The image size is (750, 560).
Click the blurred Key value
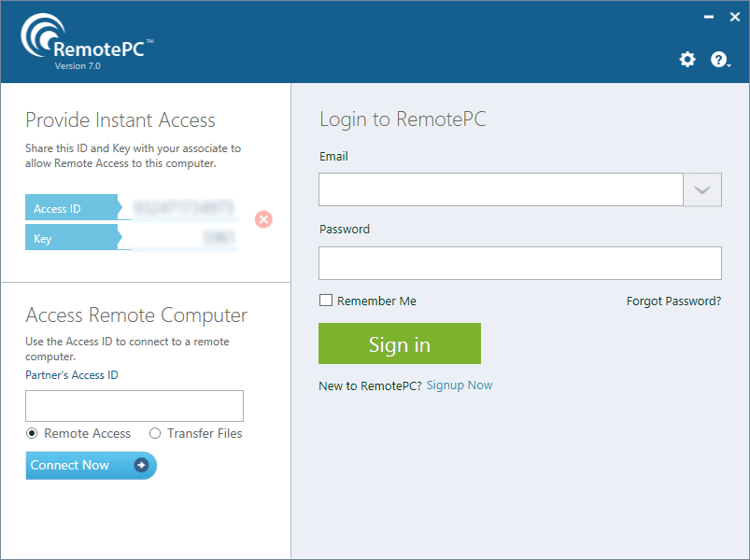coord(219,237)
